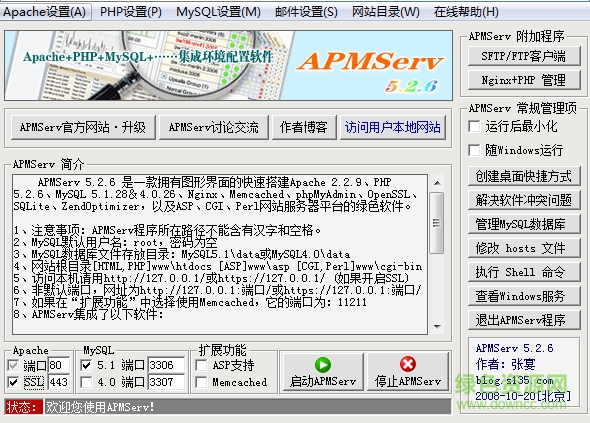Open the Nginx+PHP 管理 button
The image size is (590, 423).
point(524,80)
